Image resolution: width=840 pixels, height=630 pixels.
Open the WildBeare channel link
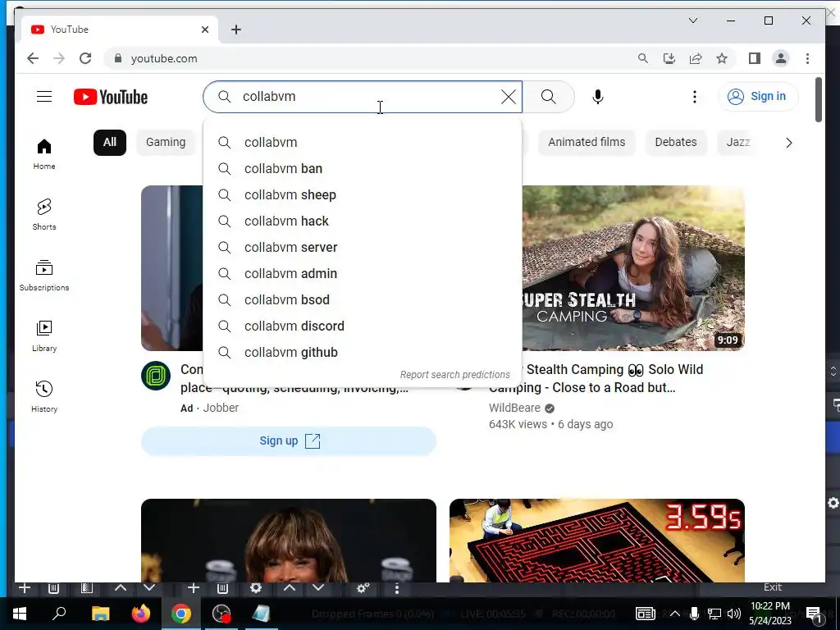[x=514, y=408]
